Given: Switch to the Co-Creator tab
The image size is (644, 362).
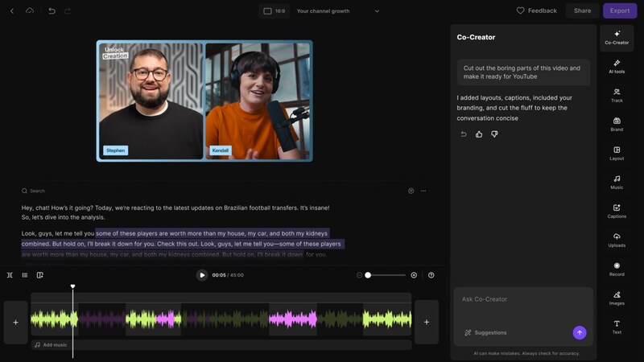Looking at the screenshot, I should (617, 37).
